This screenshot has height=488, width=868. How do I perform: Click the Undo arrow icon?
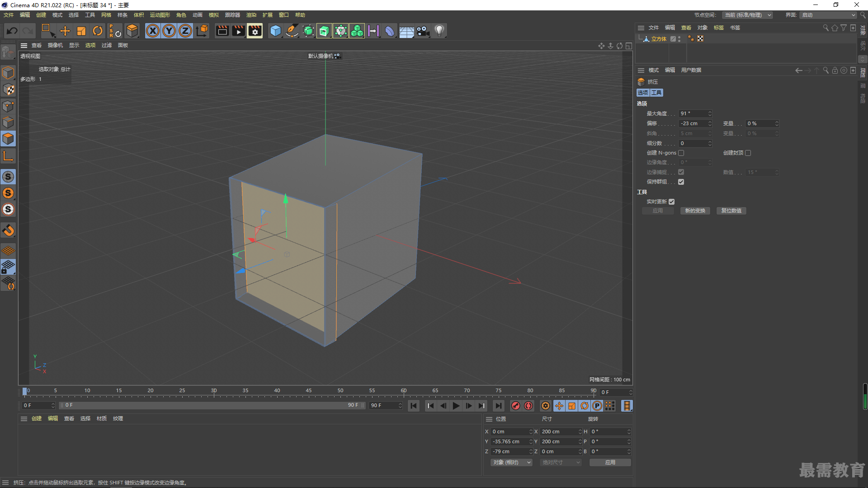click(x=12, y=31)
